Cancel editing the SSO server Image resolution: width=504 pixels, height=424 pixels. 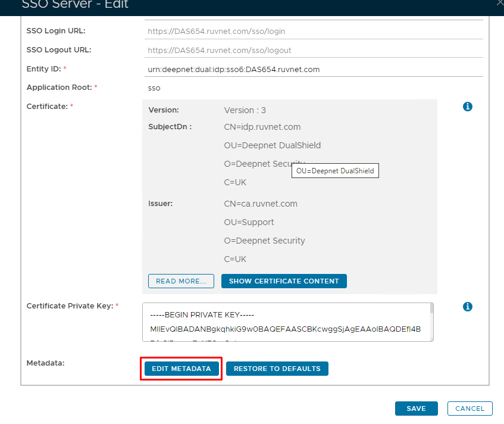pyautogui.click(x=469, y=409)
